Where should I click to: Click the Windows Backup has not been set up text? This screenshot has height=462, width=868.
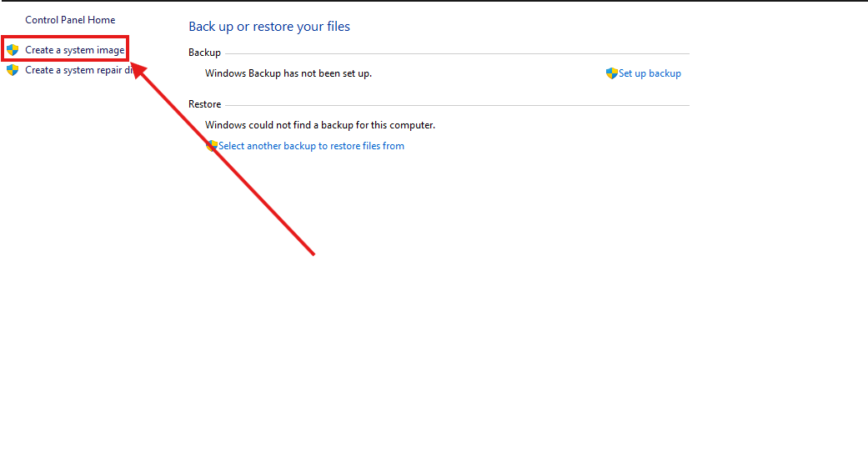(288, 73)
